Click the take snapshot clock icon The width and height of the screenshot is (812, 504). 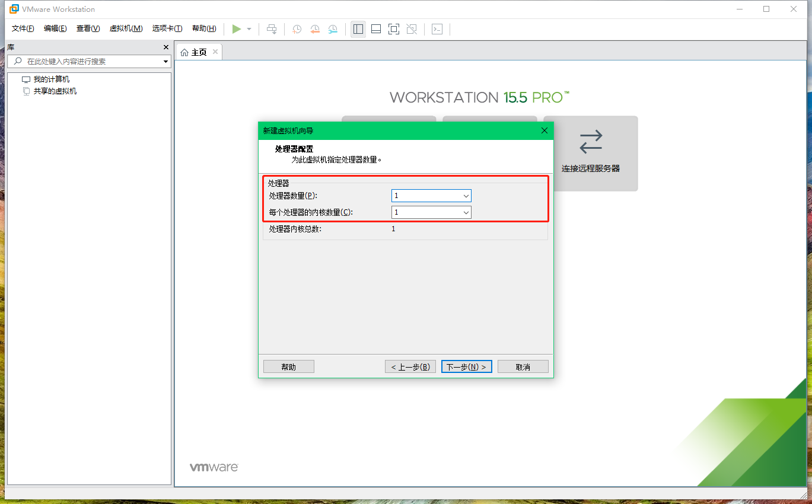click(297, 29)
